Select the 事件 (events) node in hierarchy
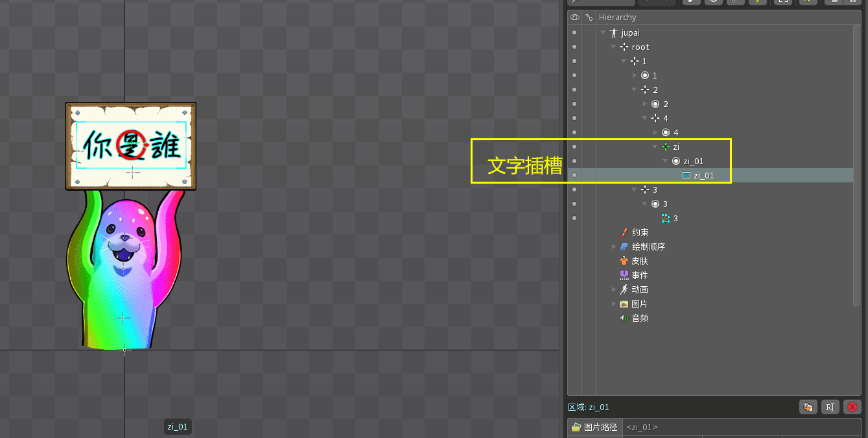 (x=639, y=275)
